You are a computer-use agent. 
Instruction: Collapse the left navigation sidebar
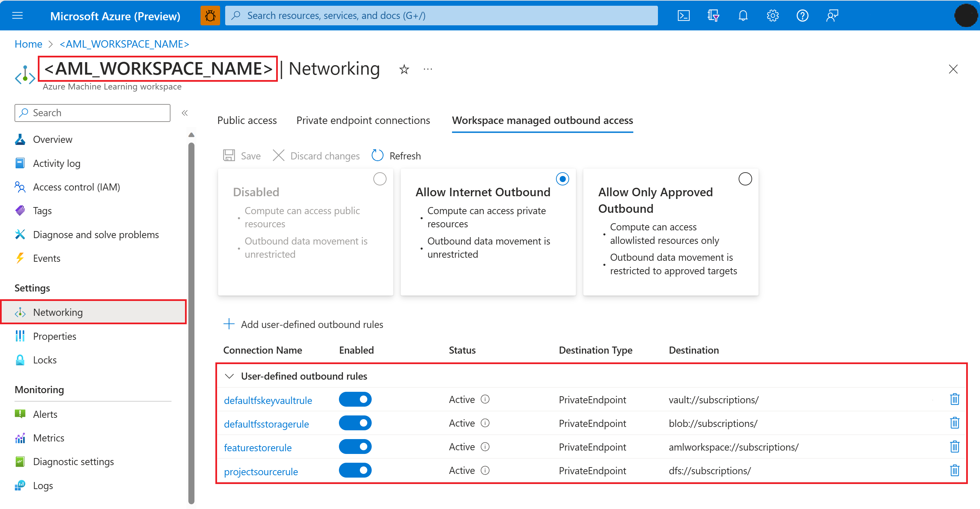click(185, 113)
